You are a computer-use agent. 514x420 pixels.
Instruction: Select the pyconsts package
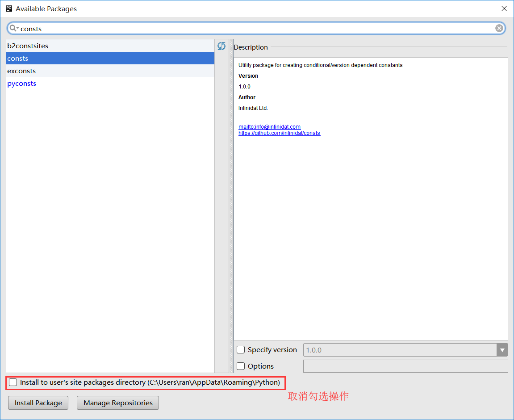[21, 83]
